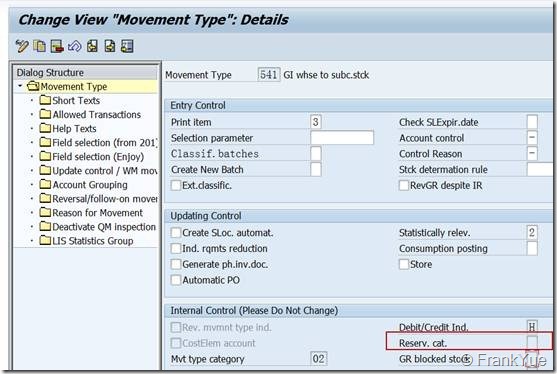Viewport: 557px width, 374px height.
Task: Click the Movement Type 541 field
Action: pyautogui.click(x=269, y=75)
